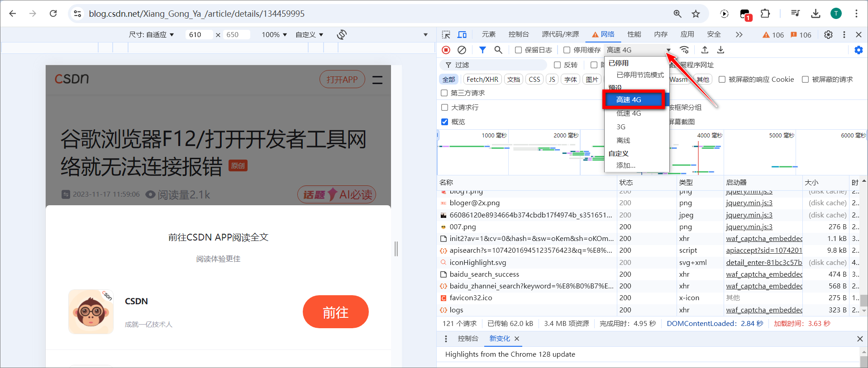Open the 尺寸 自适应 dropdown

tap(152, 34)
